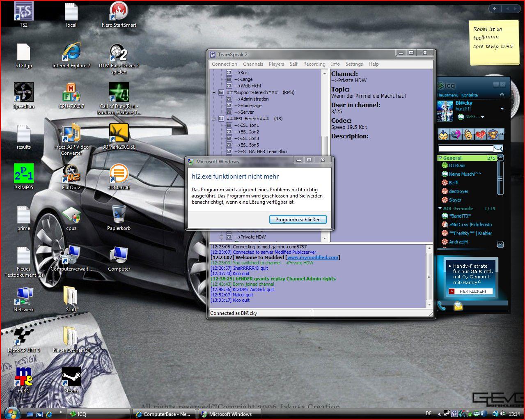This screenshot has width=525, height=420.
Task: Collapse Support-Bereich channel group
Action: click(x=214, y=92)
